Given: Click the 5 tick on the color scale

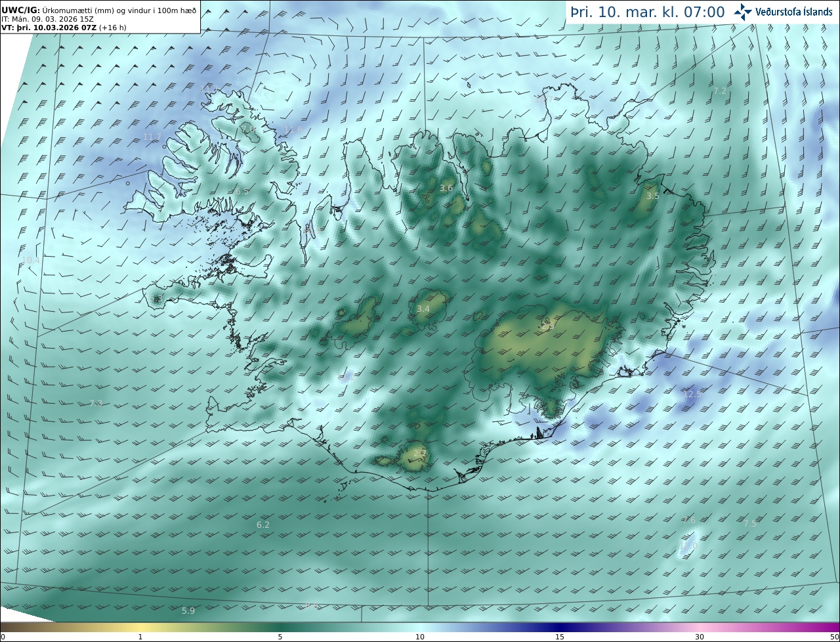Looking at the screenshot, I should point(280,637).
